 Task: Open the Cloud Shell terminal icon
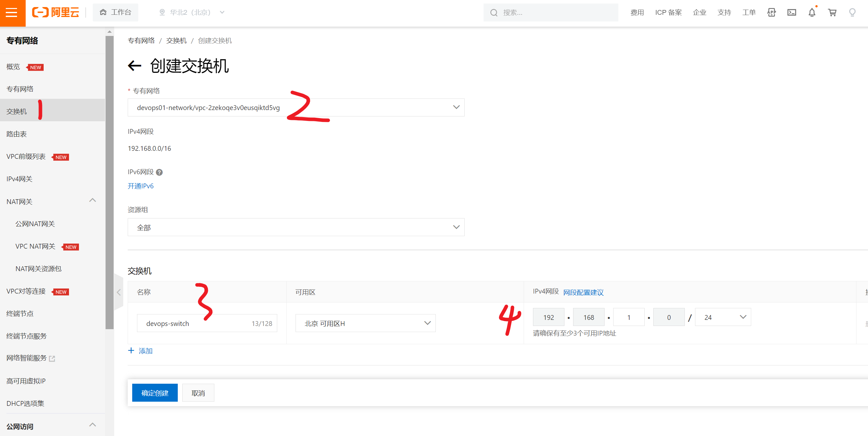click(x=791, y=13)
